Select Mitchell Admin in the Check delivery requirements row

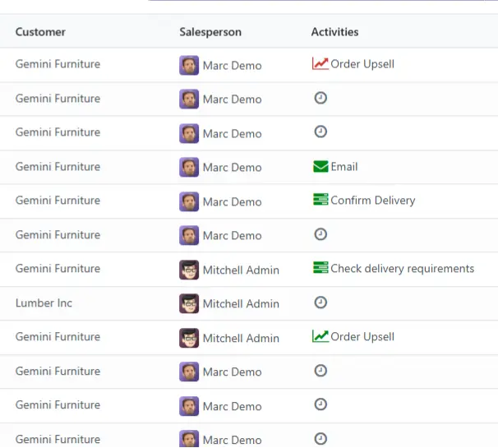point(241,270)
